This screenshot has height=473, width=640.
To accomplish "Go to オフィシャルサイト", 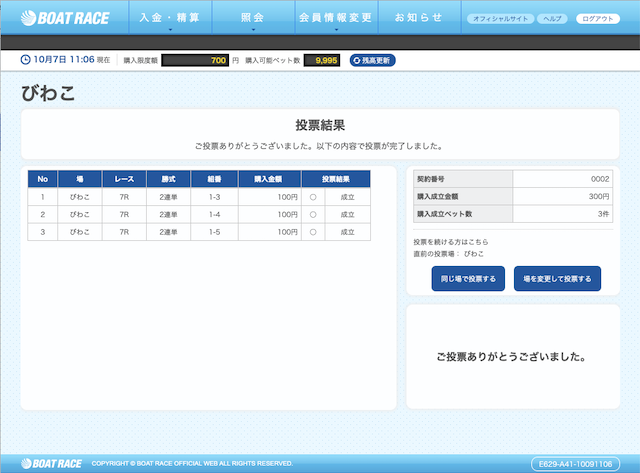I will click(499, 19).
